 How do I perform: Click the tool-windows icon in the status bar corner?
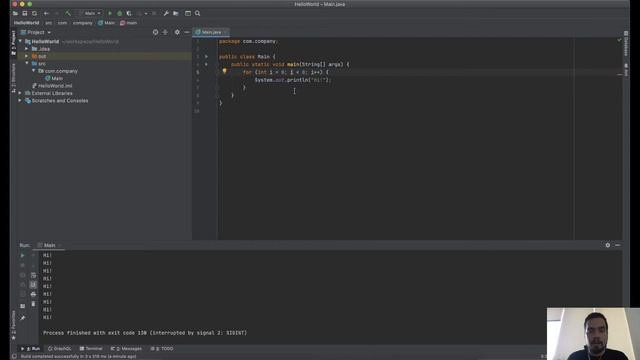(14, 356)
